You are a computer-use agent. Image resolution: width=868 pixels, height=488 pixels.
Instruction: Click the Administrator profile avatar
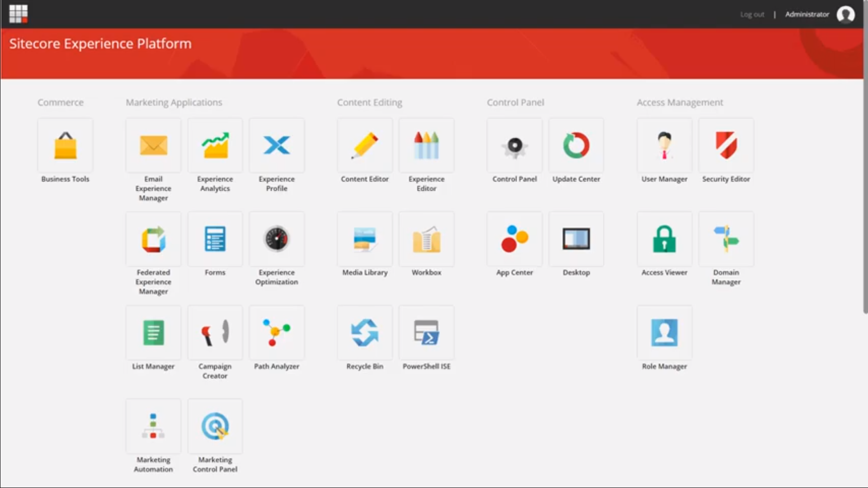coord(846,14)
